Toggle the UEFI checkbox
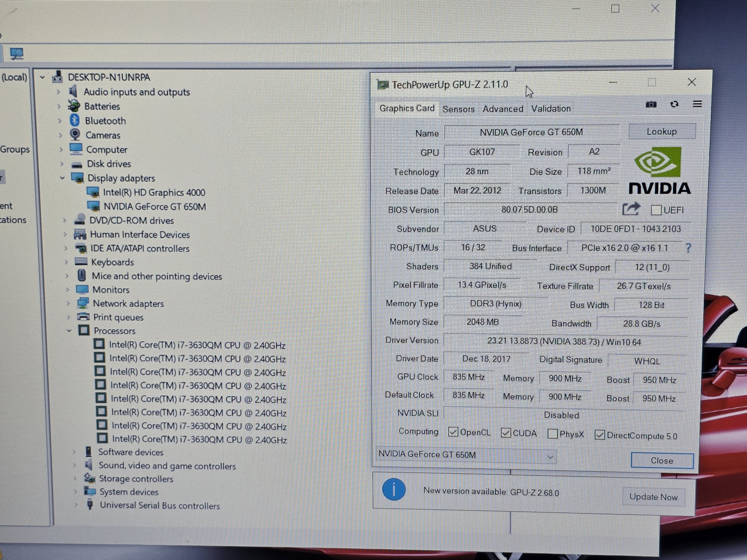 (656, 210)
